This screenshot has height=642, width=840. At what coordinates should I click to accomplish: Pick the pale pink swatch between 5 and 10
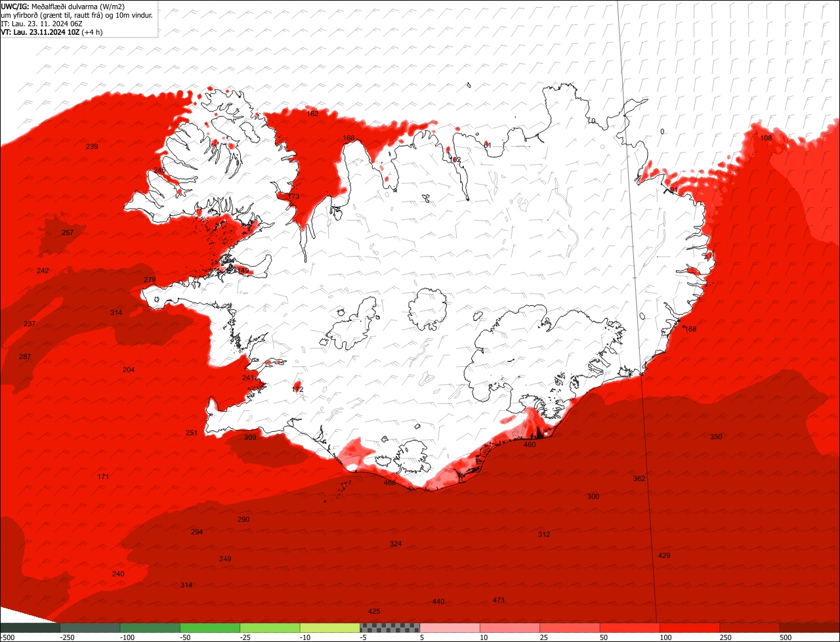tap(450, 628)
